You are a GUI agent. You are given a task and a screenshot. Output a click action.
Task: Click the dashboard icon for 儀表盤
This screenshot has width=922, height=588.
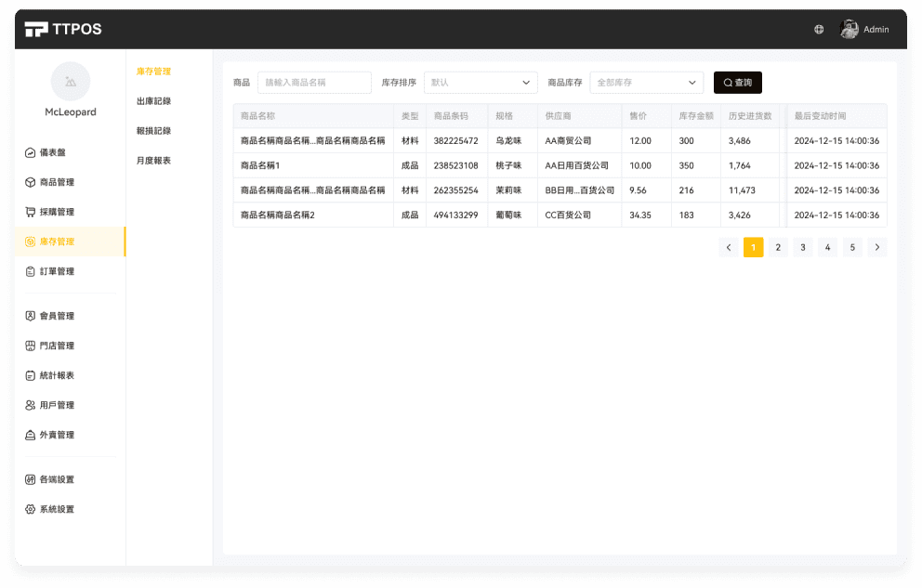(31, 152)
